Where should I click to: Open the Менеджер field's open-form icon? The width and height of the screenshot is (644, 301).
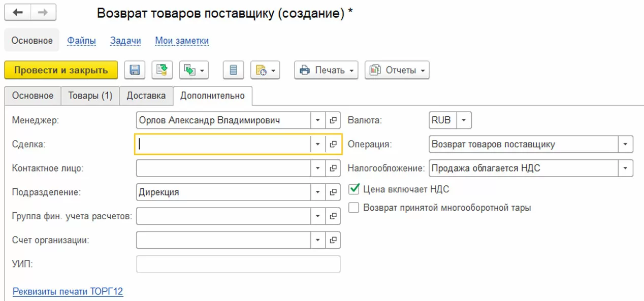[x=333, y=121]
